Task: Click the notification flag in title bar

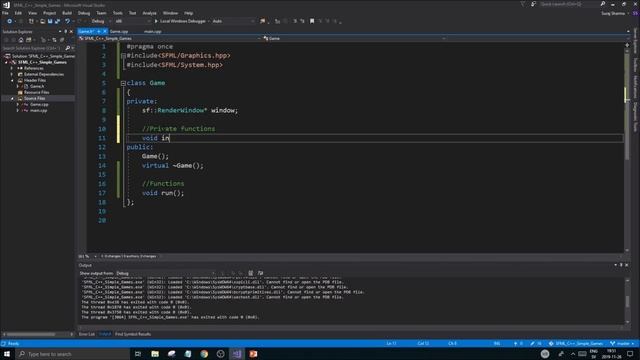Action: click(x=523, y=4)
